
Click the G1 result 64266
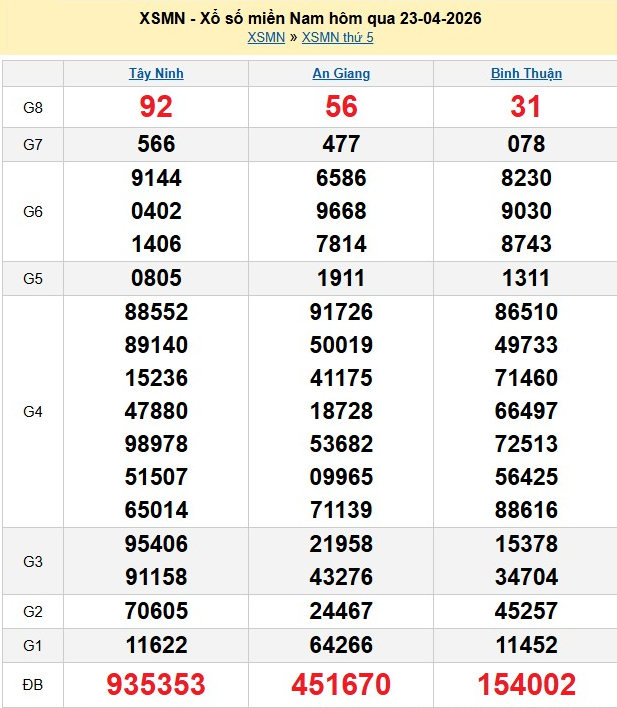click(341, 646)
